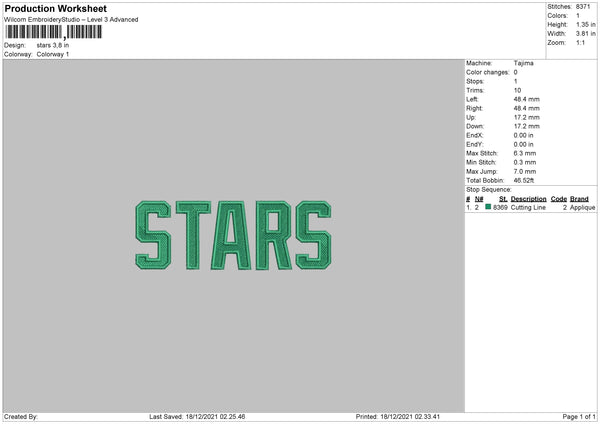This screenshot has height=424, width=600.
Task: Click the 'Colorway 1' value
Action: [x=53, y=54]
